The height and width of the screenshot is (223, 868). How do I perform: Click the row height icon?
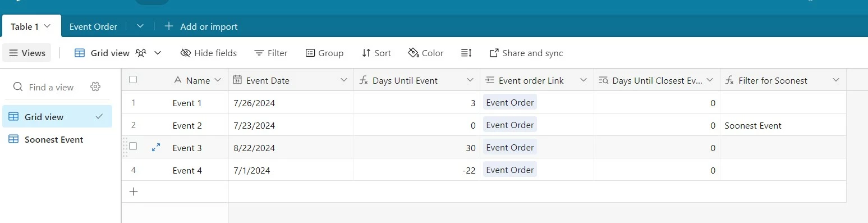(x=466, y=53)
